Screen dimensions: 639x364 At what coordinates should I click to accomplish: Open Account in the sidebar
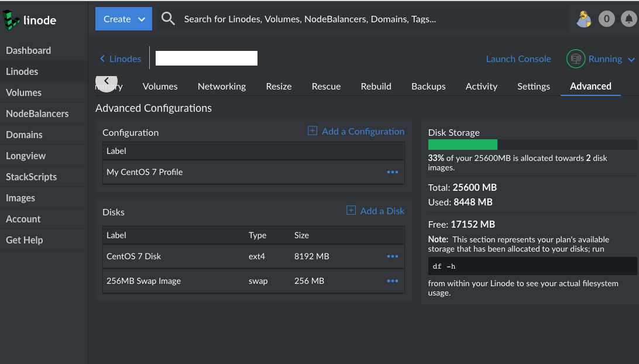click(44, 219)
